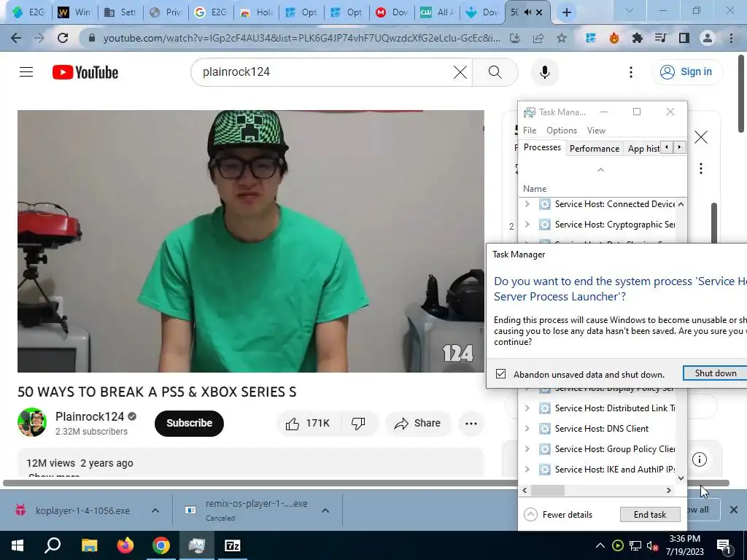
Task: Start voice search with microphone icon
Action: click(x=544, y=72)
